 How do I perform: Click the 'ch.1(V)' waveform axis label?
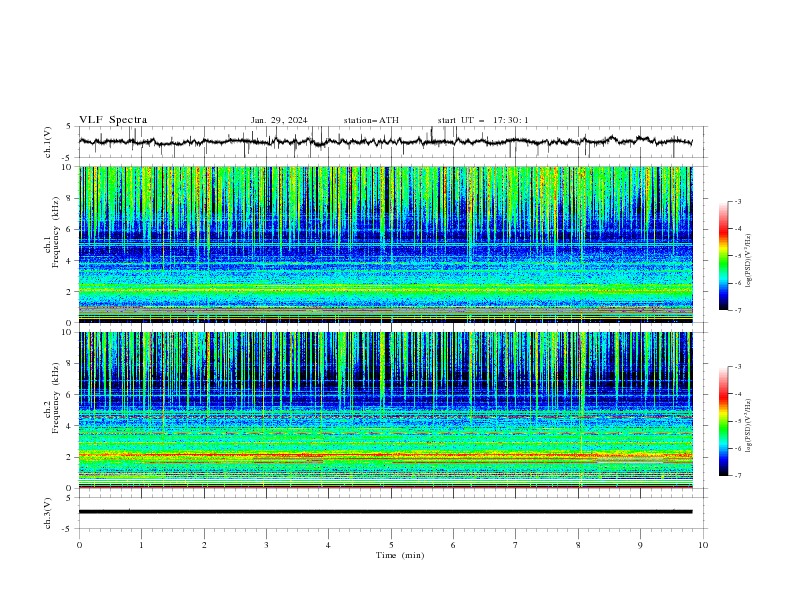tap(48, 142)
